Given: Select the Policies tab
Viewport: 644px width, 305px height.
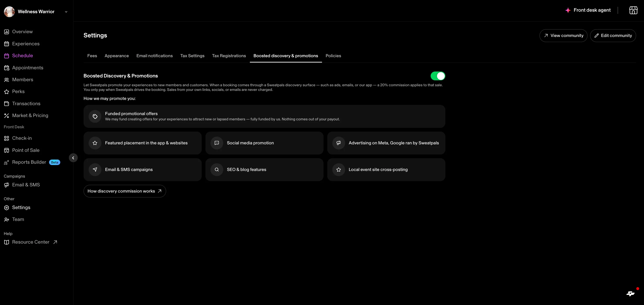Looking at the screenshot, I should tap(333, 56).
